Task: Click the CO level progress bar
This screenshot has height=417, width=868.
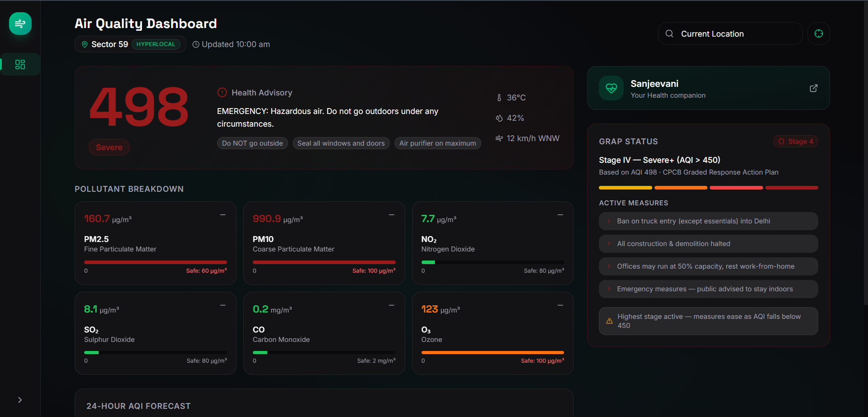Action: (324, 352)
